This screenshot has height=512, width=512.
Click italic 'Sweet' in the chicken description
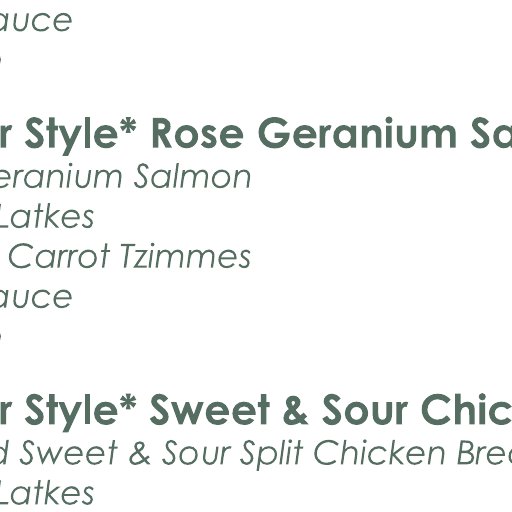tap(69, 453)
